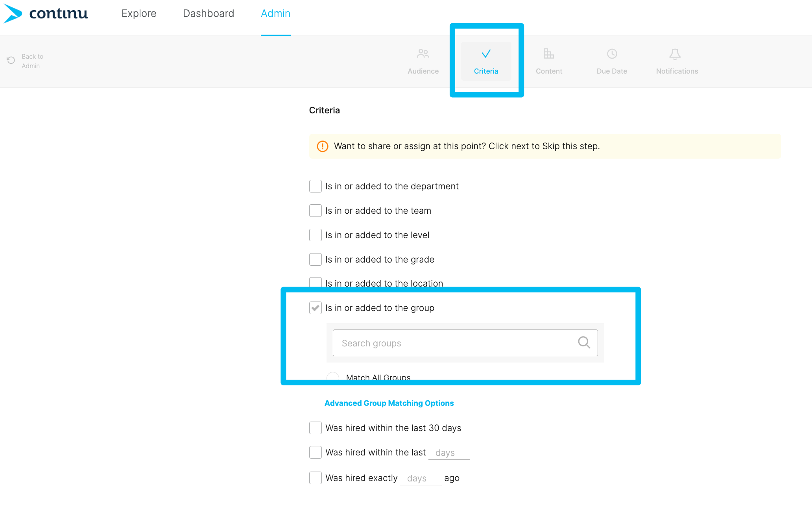This screenshot has height=507, width=812.
Task: Open the Due Date clock icon
Action: [x=611, y=54]
